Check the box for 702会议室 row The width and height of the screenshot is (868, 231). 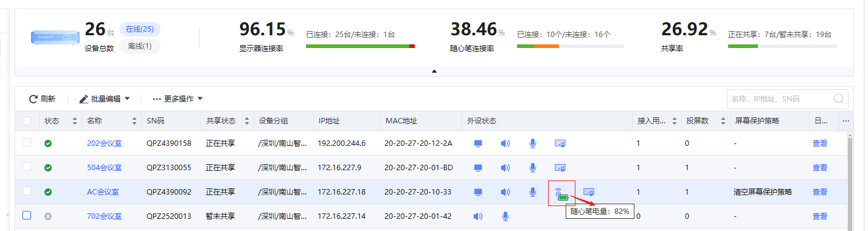point(27,215)
